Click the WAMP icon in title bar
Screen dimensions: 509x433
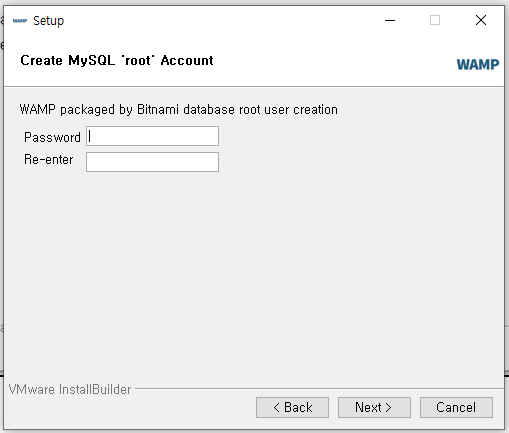(x=20, y=21)
